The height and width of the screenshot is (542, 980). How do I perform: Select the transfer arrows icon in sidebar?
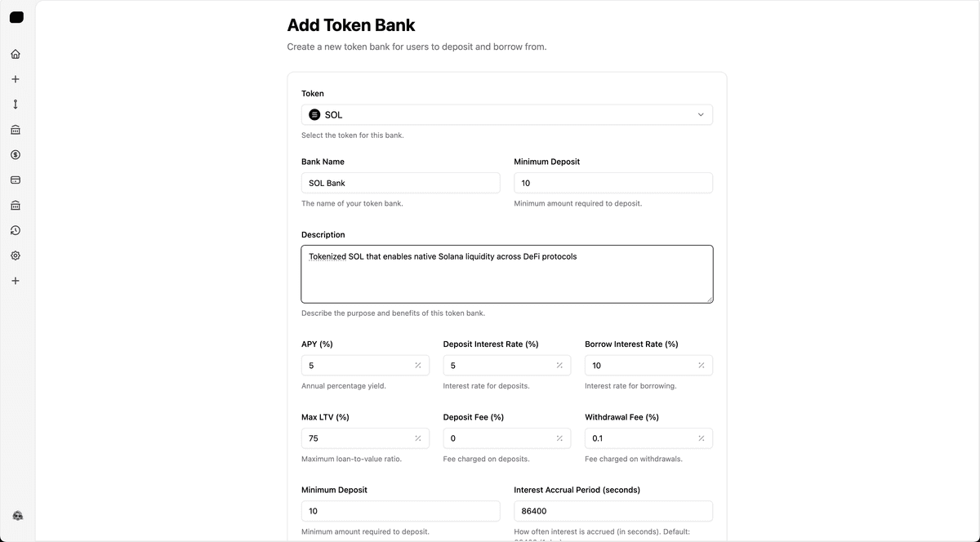tap(16, 104)
